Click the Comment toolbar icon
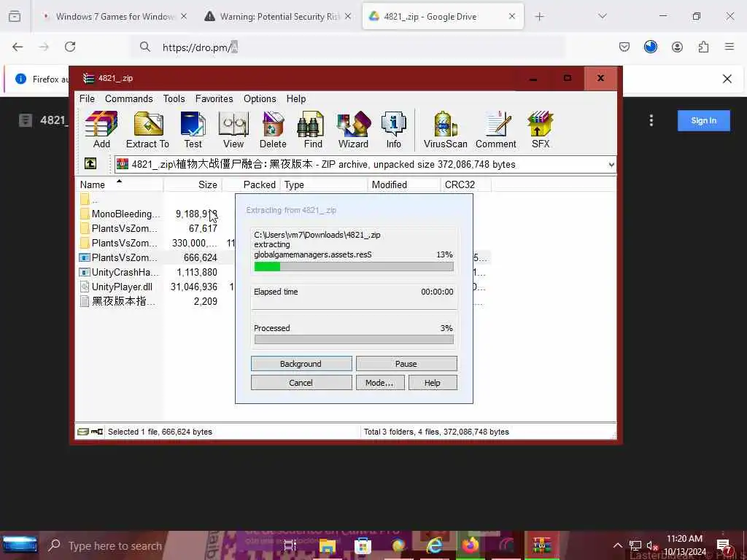This screenshot has height=560, width=747. [x=496, y=130]
